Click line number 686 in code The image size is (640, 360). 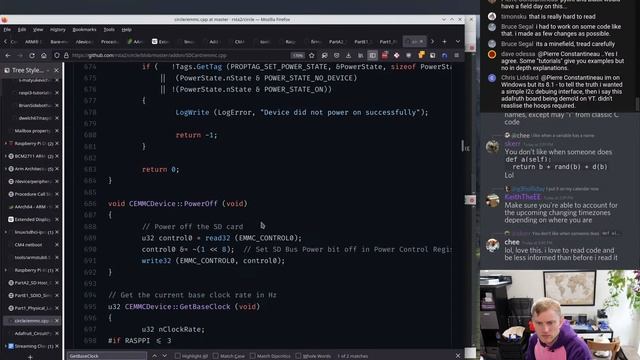[x=89, y=204]
